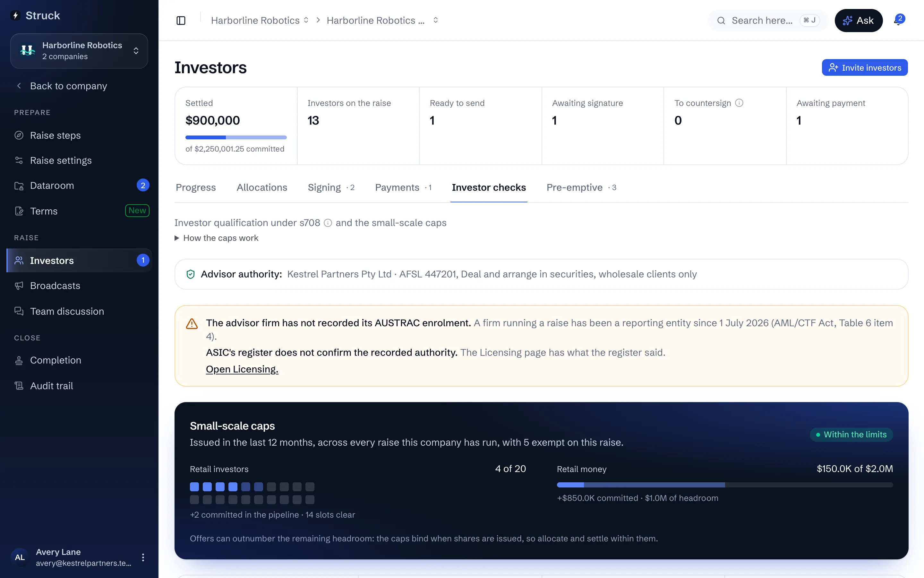The height and width of the screenshot is (578, 924).
Task: Focus the Search here field
Action: coord(767,20)
